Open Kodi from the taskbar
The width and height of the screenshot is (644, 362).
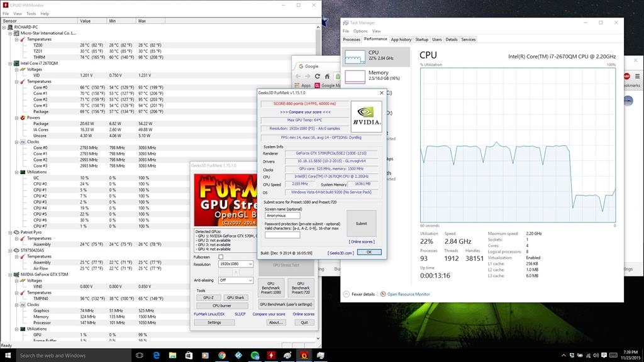coord(238,356)
